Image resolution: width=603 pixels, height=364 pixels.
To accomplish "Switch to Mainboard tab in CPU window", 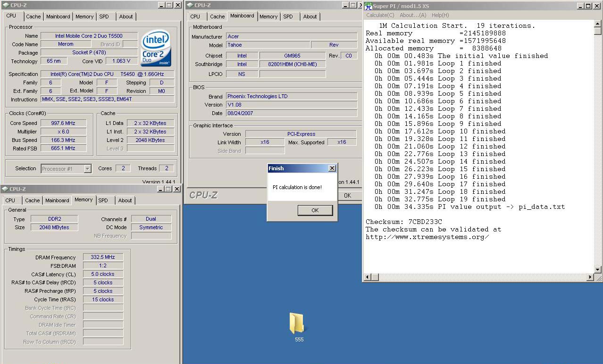I will (58, 17).
